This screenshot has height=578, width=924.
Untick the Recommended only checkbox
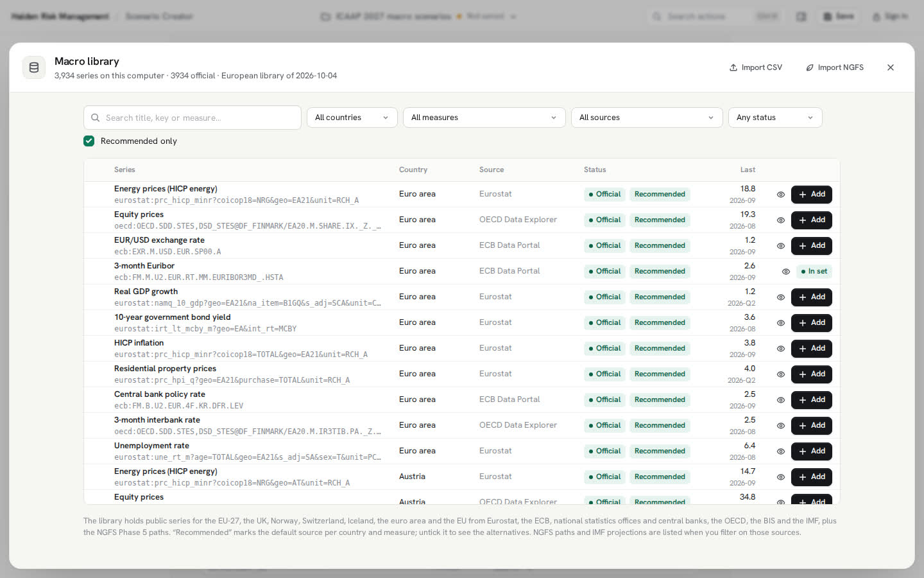89,141
